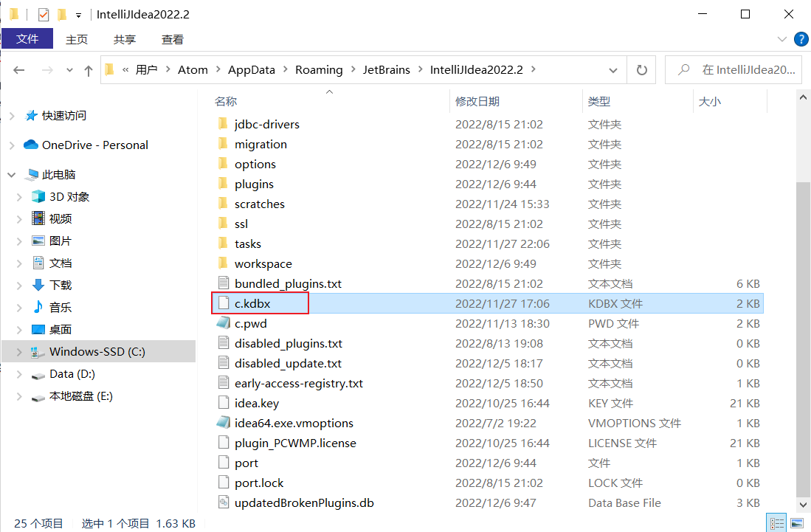Select the port.lock file name
The image size is (811, 532).
259,483
